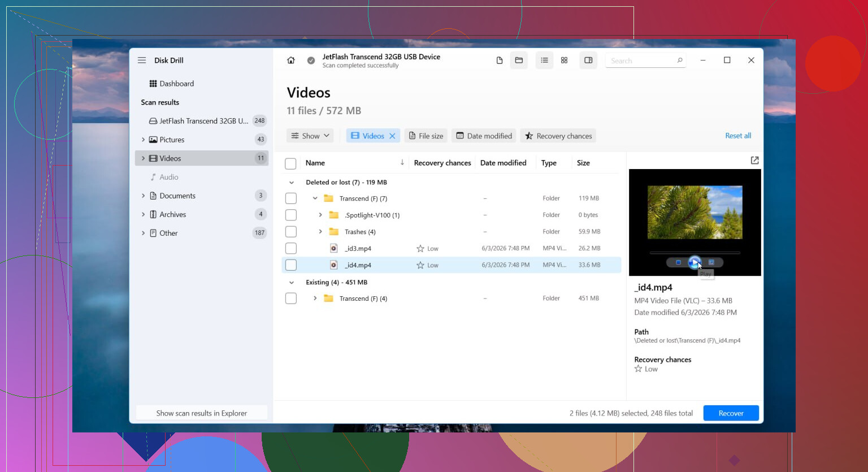Click the star icon on _id4.mp4 row
The height and width of the screenshot is (472, 868).
point(420,265)
